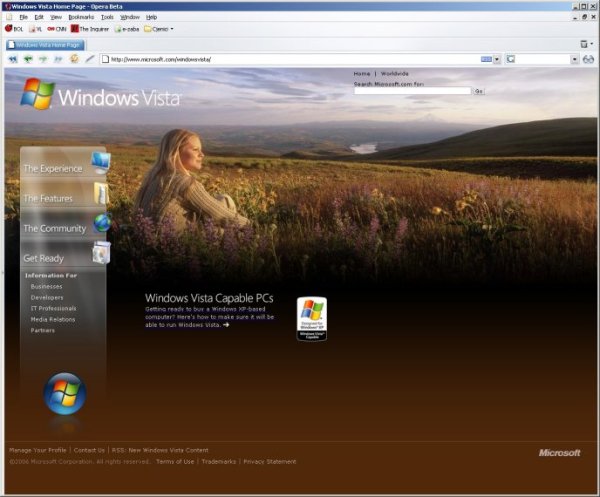Click the Getting ready to buy paragraph link

pyautogui.click(x=209, y=317)
